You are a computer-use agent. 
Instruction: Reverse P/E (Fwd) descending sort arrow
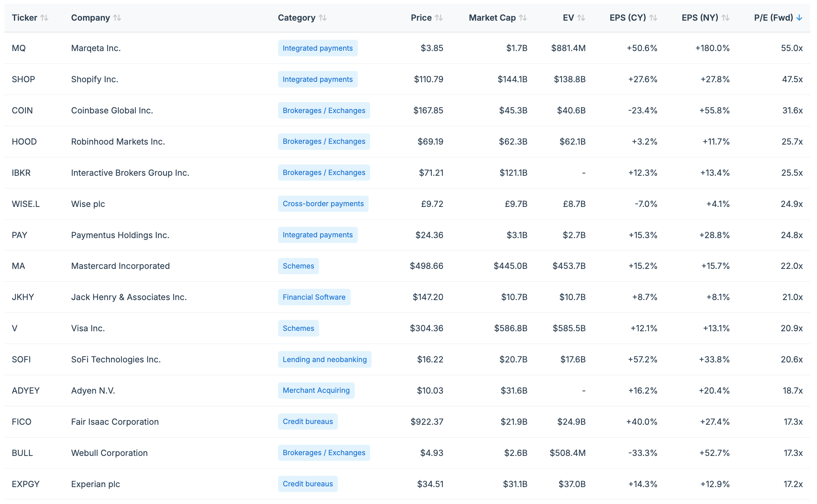point(799,18)
